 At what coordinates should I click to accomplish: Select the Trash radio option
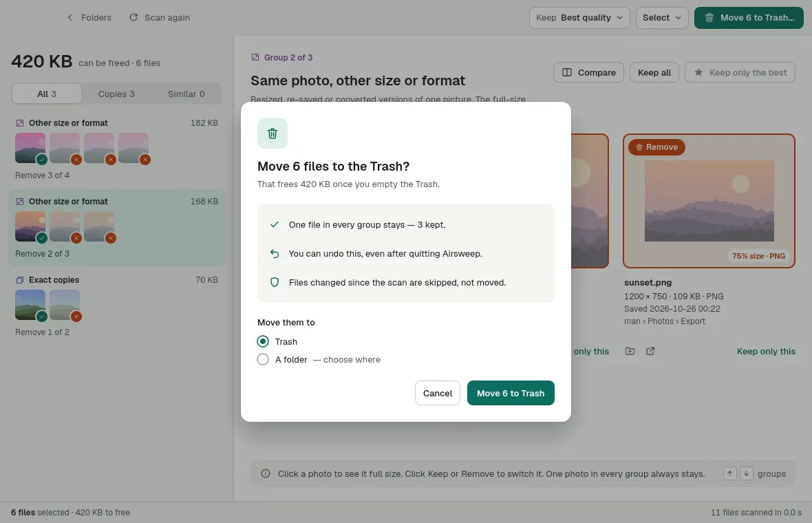tap(263, 342)
